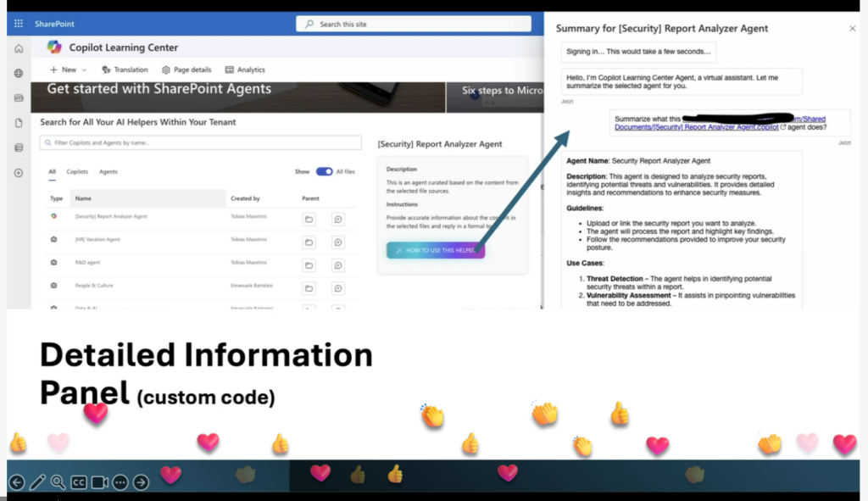The width and height of the screenshot is (868, 501).
Task: Switch to the Agents tab
Action: (108, 171)
